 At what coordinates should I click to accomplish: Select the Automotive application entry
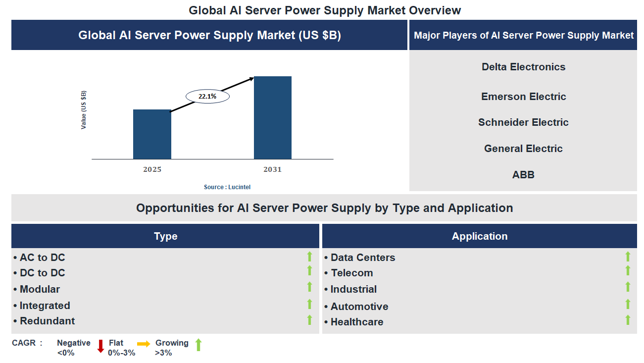(359, 306)
